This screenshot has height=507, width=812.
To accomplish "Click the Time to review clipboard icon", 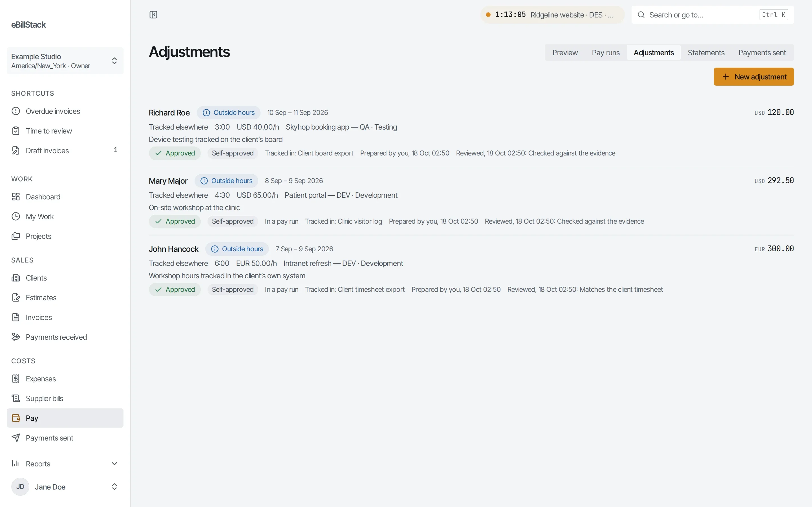I will click(16, 131).
